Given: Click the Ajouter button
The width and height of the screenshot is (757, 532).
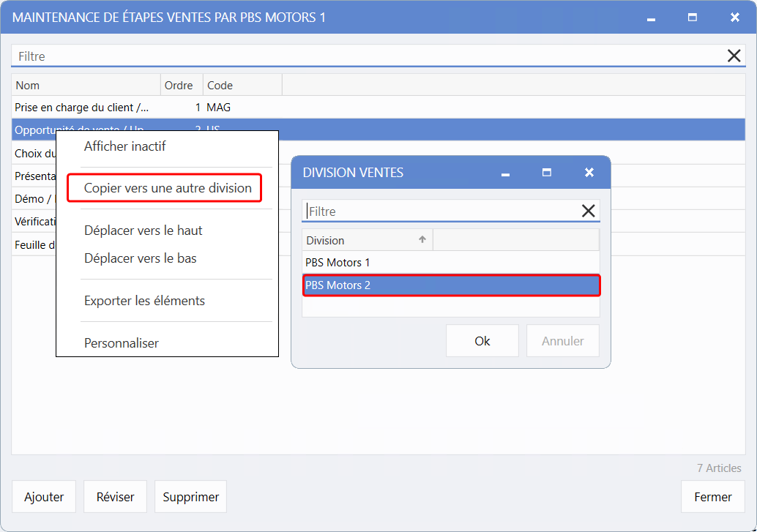Looking at the screenshot, I should coord(44,497).
